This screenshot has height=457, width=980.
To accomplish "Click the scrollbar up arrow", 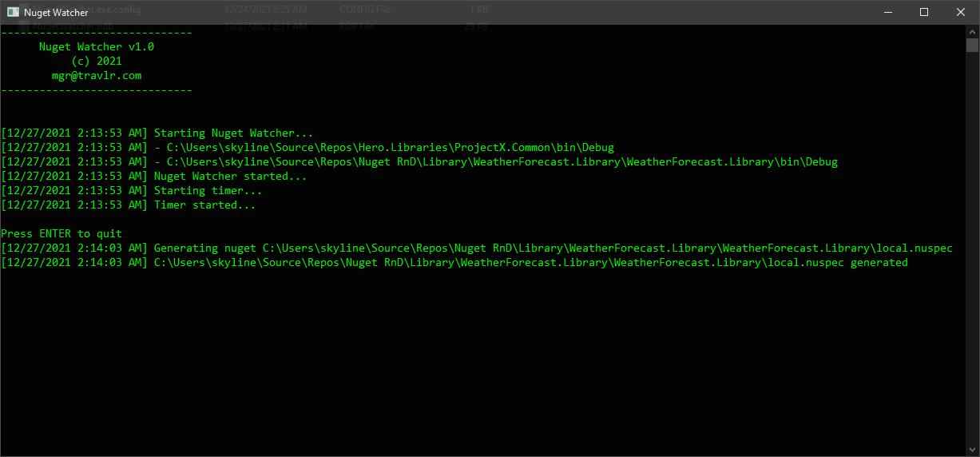I will [x=972, y=31].
